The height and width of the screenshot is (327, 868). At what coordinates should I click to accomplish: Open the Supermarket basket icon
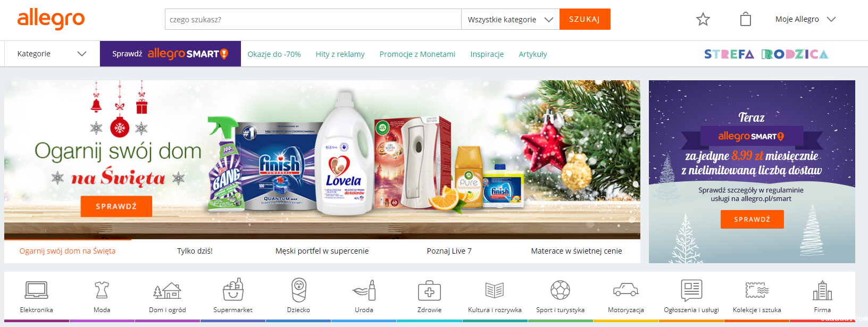[x=233, y=290]
